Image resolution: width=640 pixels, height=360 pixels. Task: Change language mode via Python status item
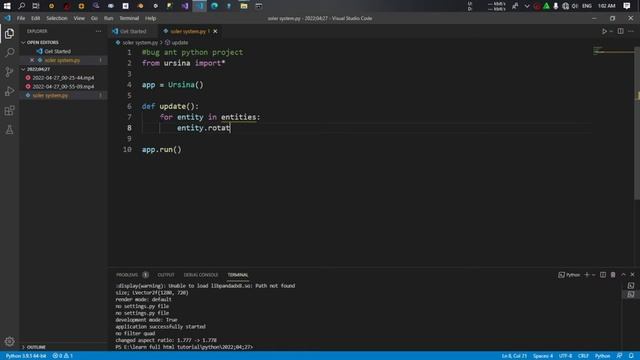pyautogui.click(x=602, y=356)
